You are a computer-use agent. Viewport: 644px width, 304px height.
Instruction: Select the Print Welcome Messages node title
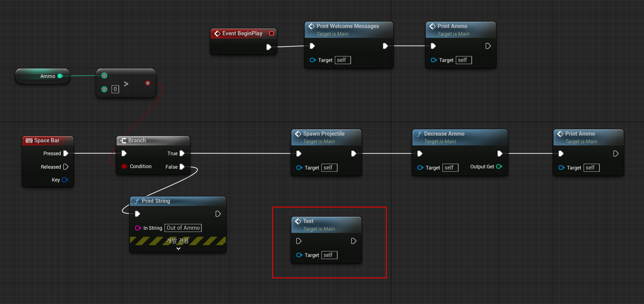347,26
